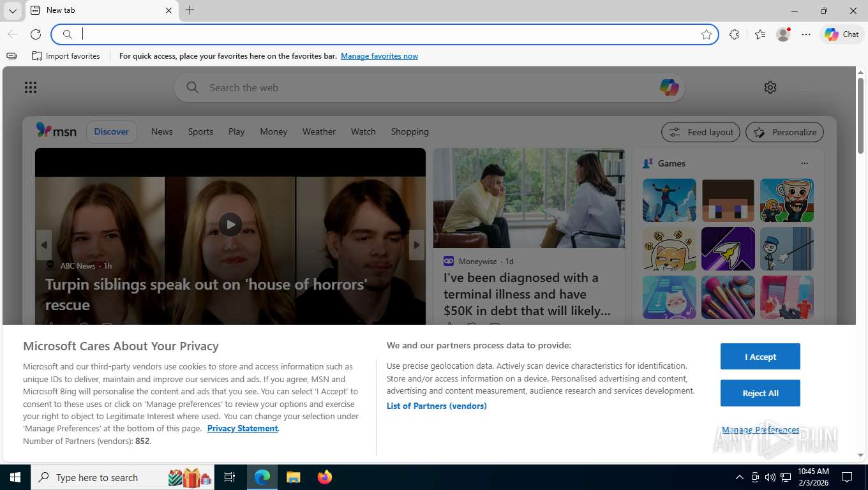Click the Copilot icon in search box

(669, 87)
